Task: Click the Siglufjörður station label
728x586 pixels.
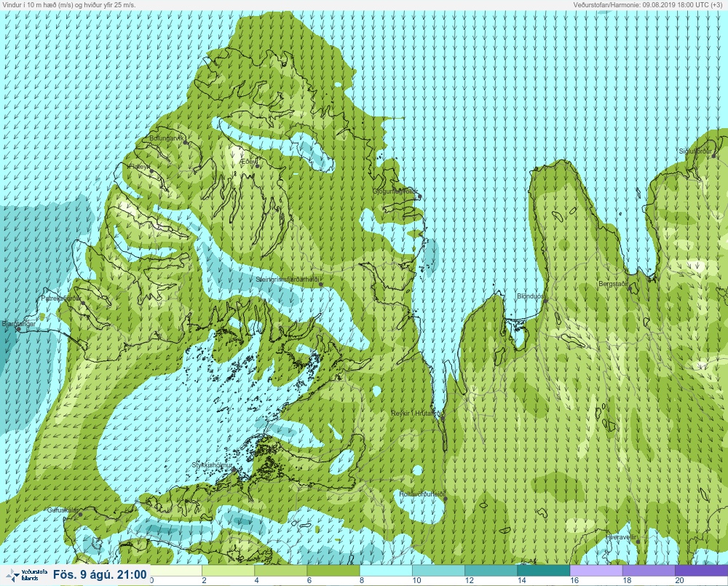Action: click(695, 151)
